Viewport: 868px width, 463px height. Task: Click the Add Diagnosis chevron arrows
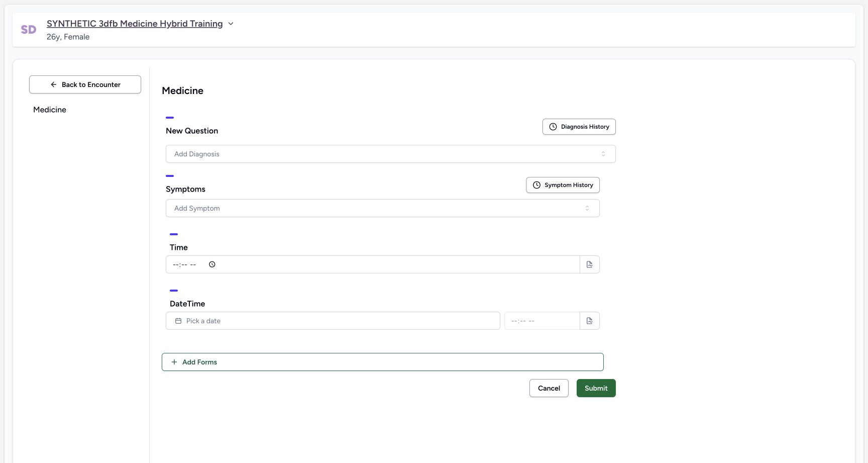[603, 154]
